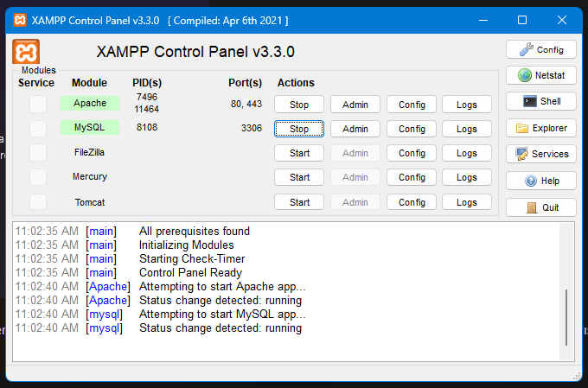Open the Services manager
The width and height of the screenshot is (588, 388).
coord(540,154)
